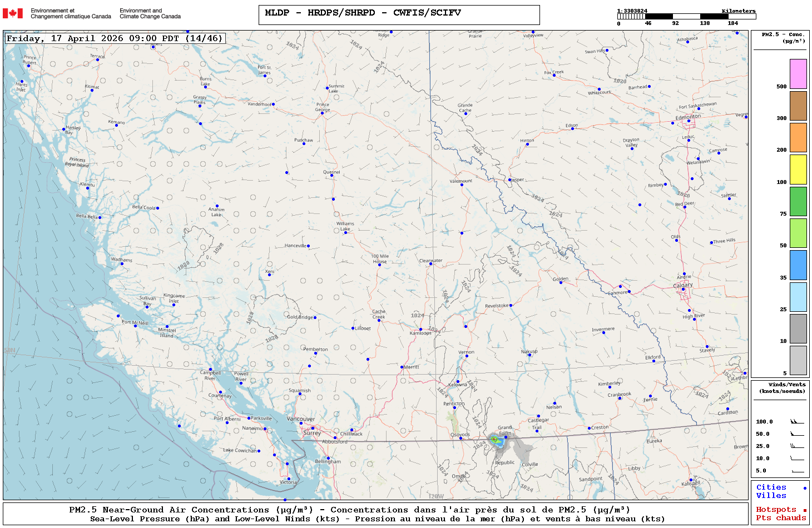Click the Prince George city marker

[322, 112]
